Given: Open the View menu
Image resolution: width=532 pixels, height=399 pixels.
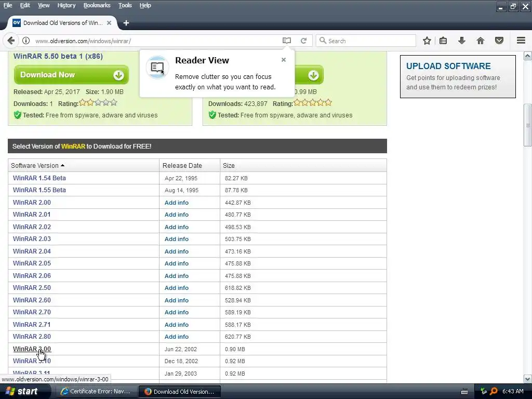Looking at the screenshot, I should pyautogui.click(x=44, y=5).
